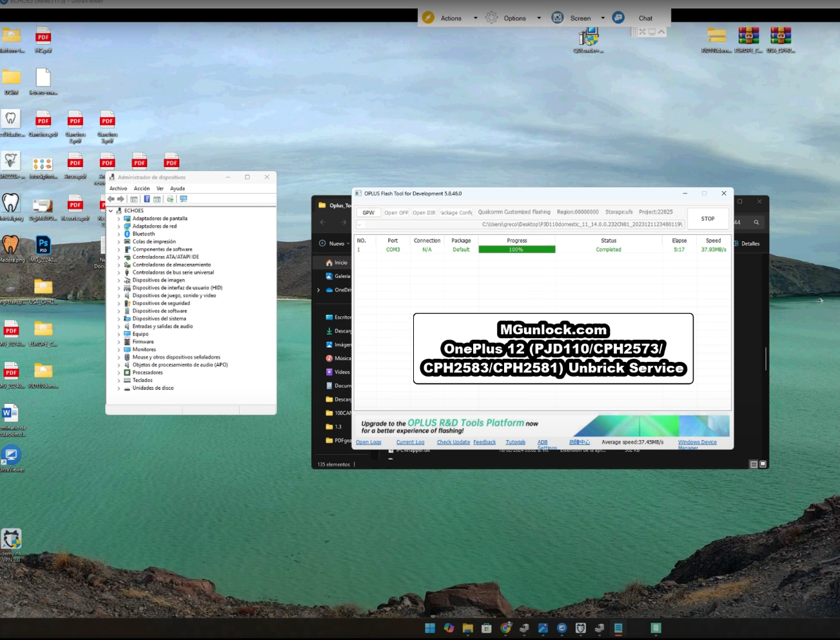Click the Check Update link
The image size is (840, 640).
(453, 443)
